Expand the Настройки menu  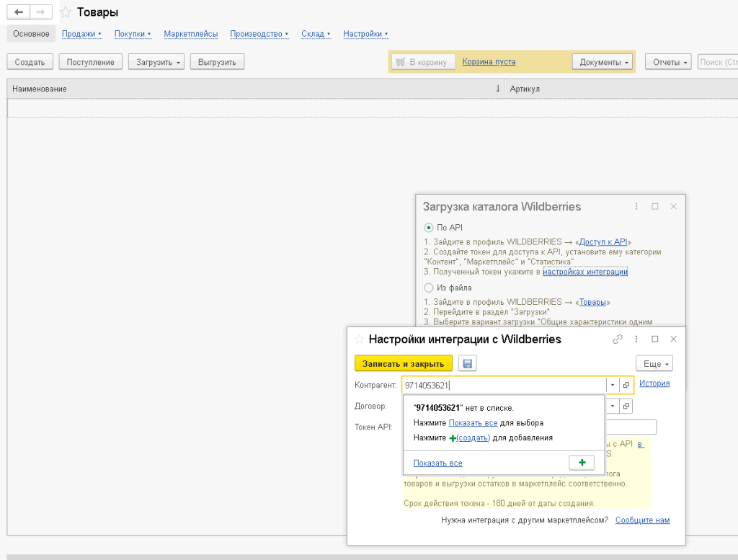coord(365,34)
